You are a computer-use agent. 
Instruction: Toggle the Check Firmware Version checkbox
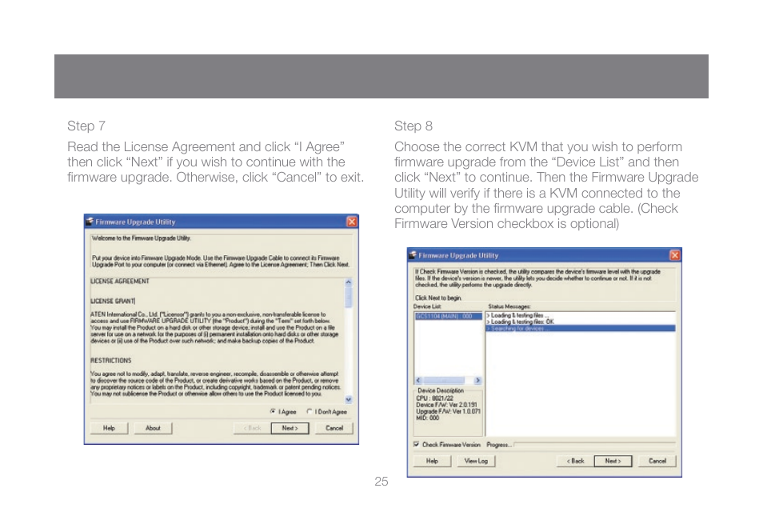click(x=417, y=444)
